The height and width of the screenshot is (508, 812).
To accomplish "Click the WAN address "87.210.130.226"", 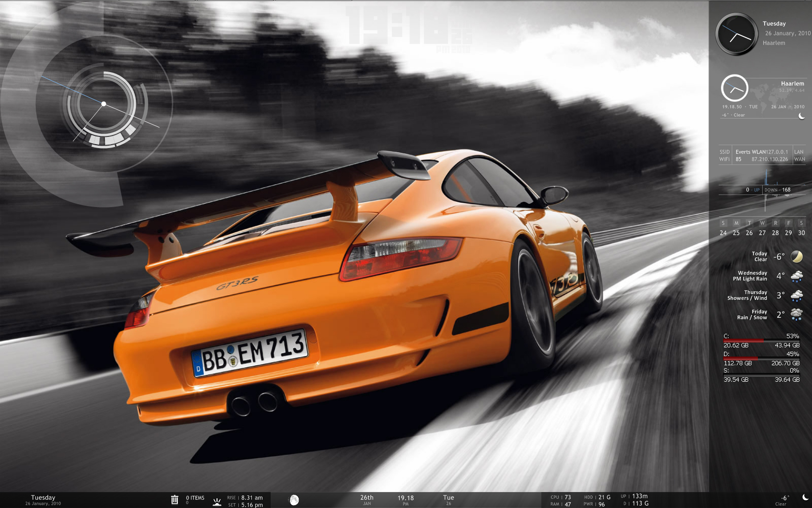I will tap(769, 159).
